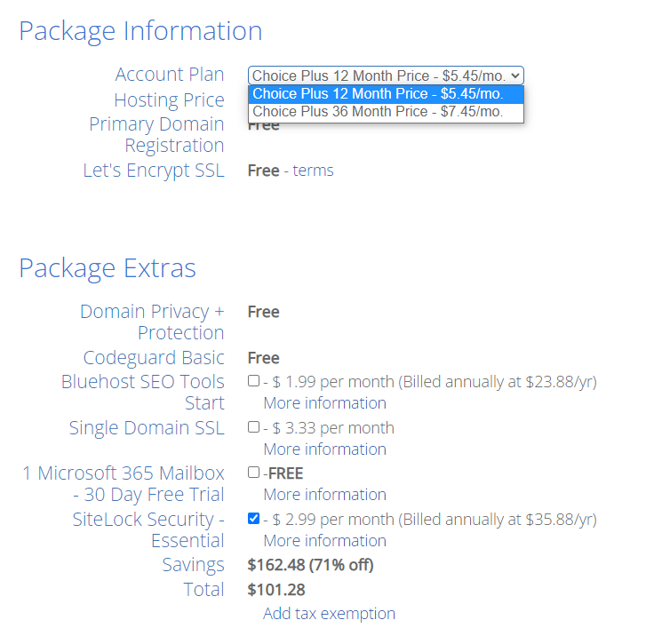
Task: Check the Microsoft 365 Mailbox free trial box
Action: [254, 473]
